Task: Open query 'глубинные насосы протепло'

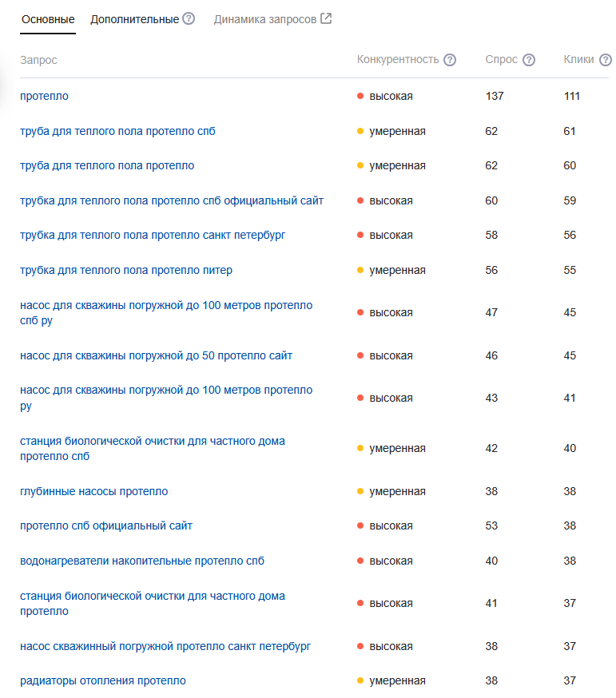Action: (x=94, y=491)
